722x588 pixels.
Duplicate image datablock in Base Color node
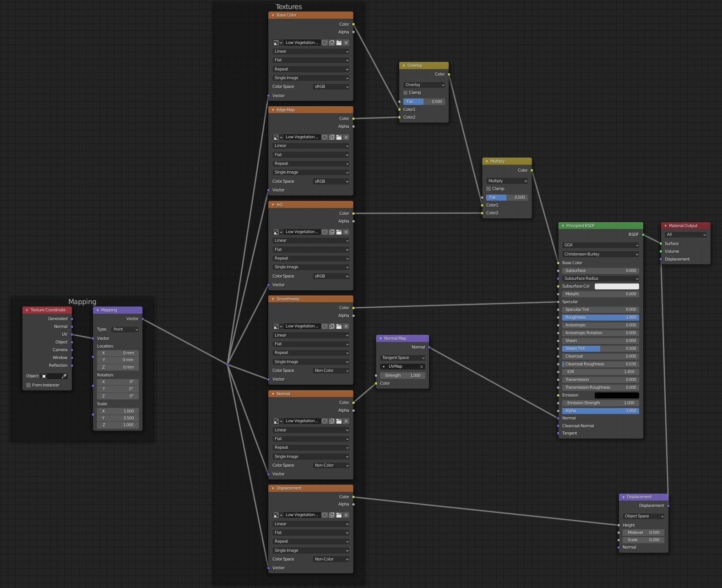[x=332, y=43]
